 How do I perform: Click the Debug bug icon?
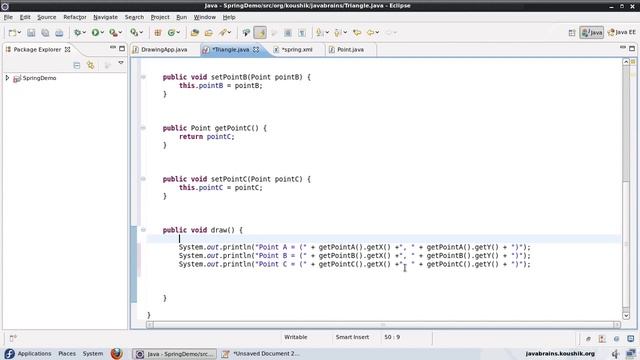pyautogui.click(x=77, y=33)
